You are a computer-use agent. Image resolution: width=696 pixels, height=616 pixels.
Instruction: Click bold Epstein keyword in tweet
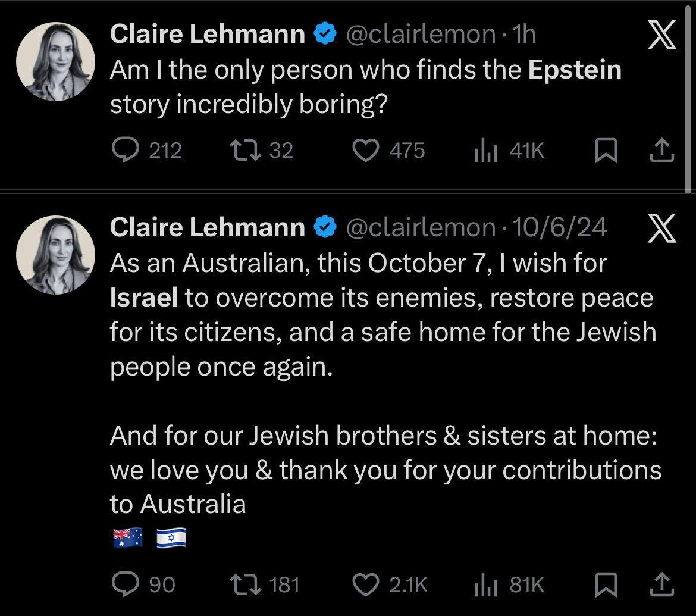click(x=575, y=70)
